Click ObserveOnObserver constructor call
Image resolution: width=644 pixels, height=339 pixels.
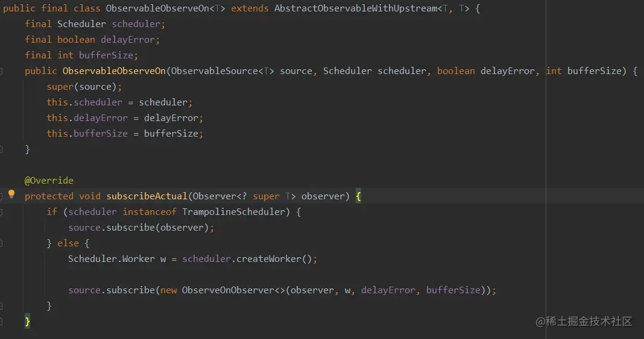click(x=233, y=290)
